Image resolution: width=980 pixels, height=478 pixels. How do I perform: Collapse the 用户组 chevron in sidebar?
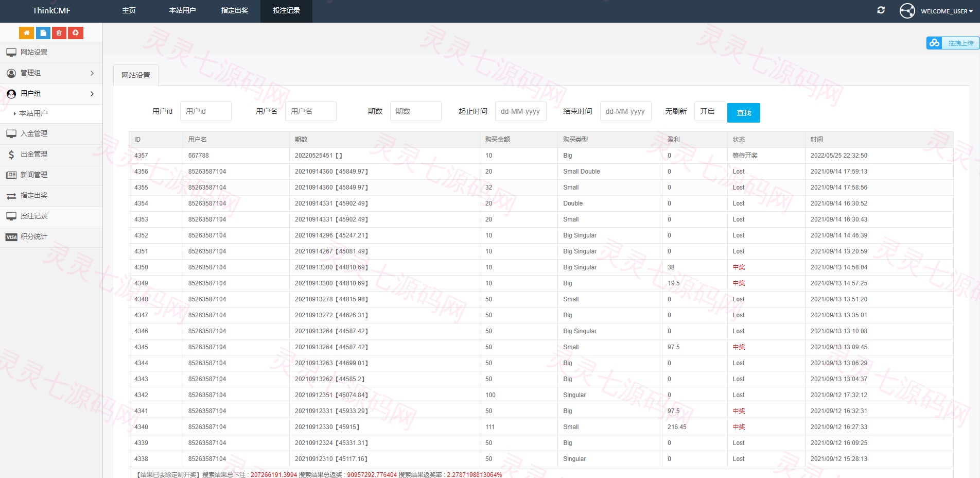pyautogui.click(x=92, y=94)
